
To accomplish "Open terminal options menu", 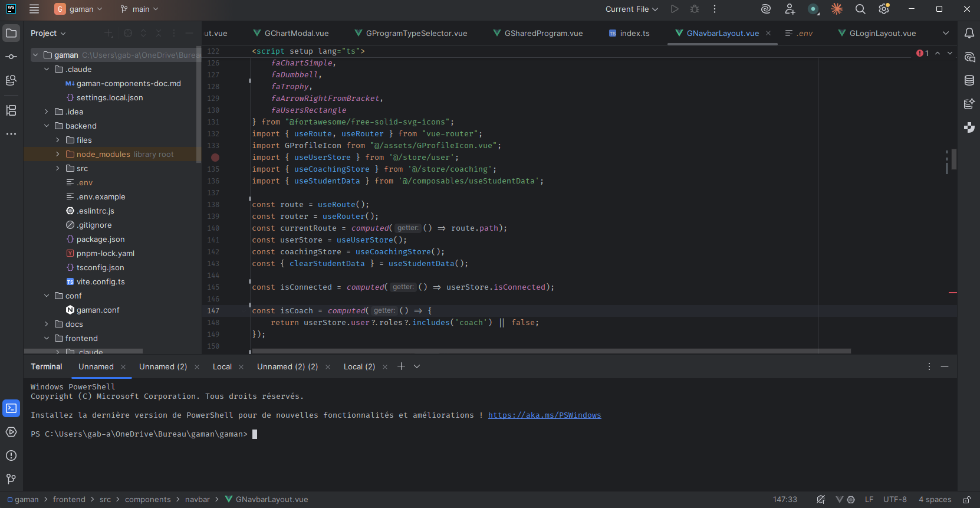I will tap(929, 366).
